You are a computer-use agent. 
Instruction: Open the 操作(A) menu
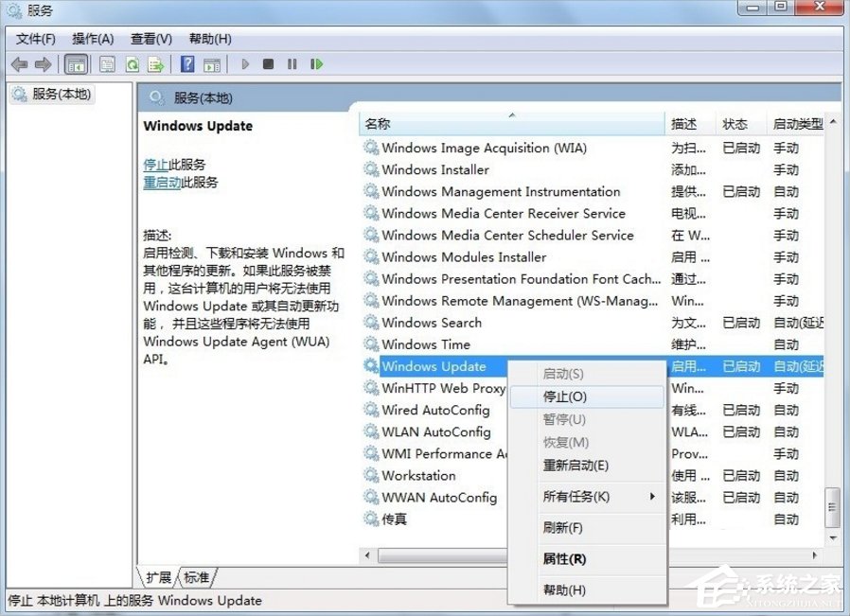click(91, 39)
